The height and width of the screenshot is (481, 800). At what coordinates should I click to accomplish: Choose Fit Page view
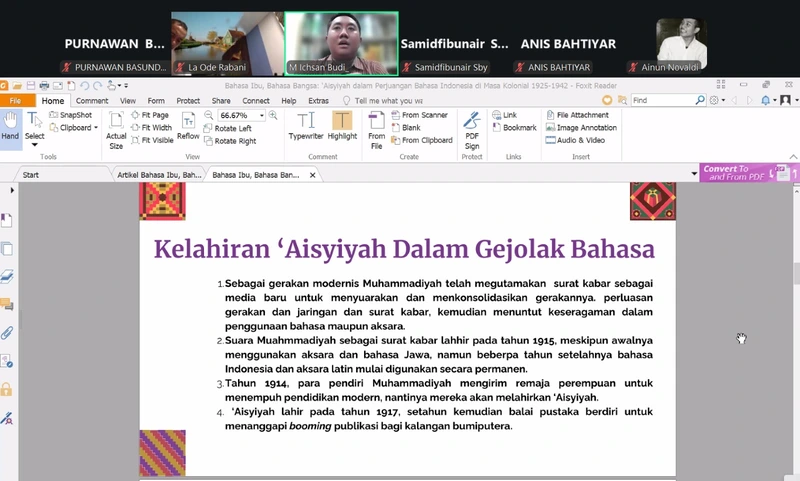tap(149, 115)
